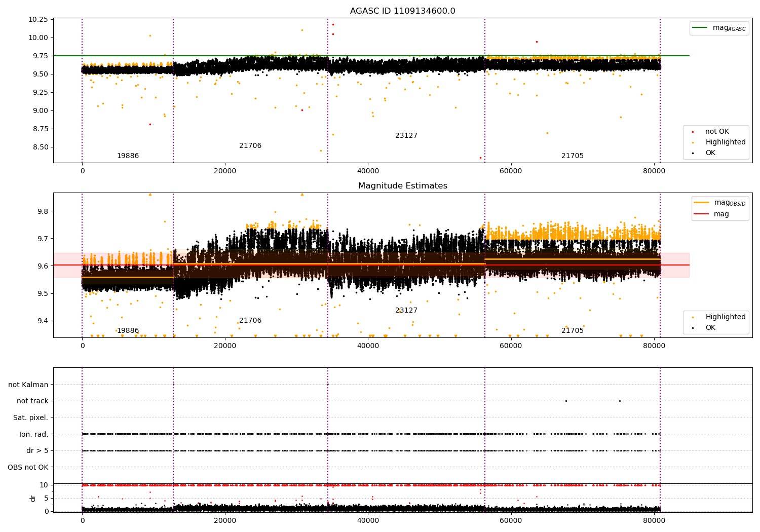Click the Magnitude Estimates title
This screenshot has width=760, height=532.
(x=402, y=186)
